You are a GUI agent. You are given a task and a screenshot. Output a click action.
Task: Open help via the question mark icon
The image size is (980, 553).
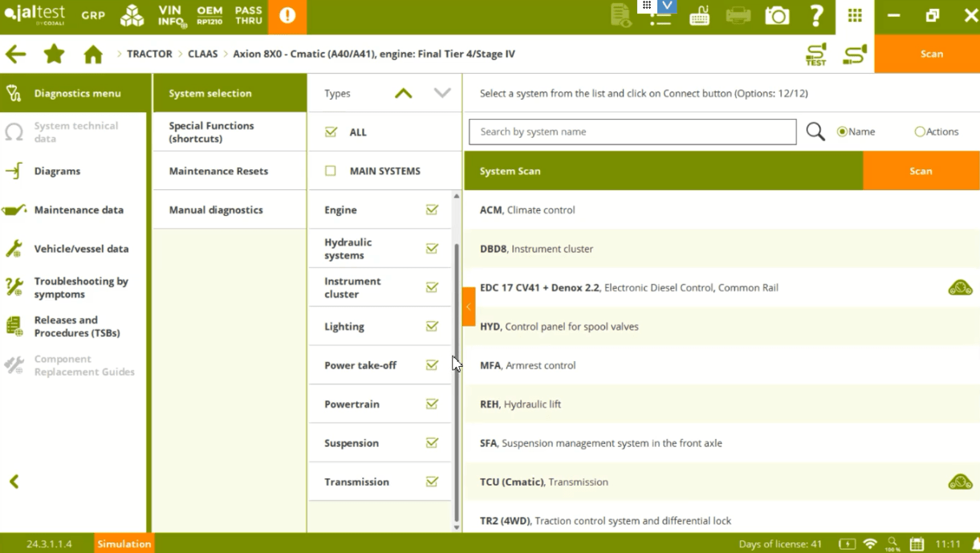click(815, 15)
